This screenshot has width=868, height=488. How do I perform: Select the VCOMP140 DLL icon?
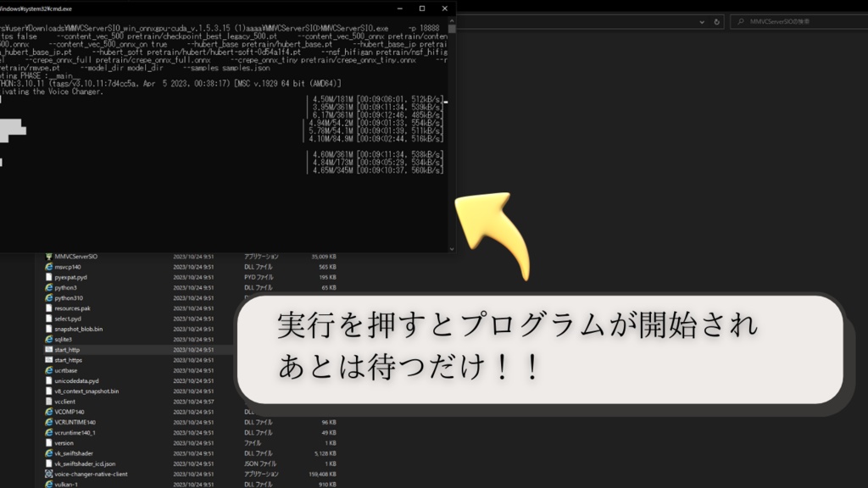[48, 412]
